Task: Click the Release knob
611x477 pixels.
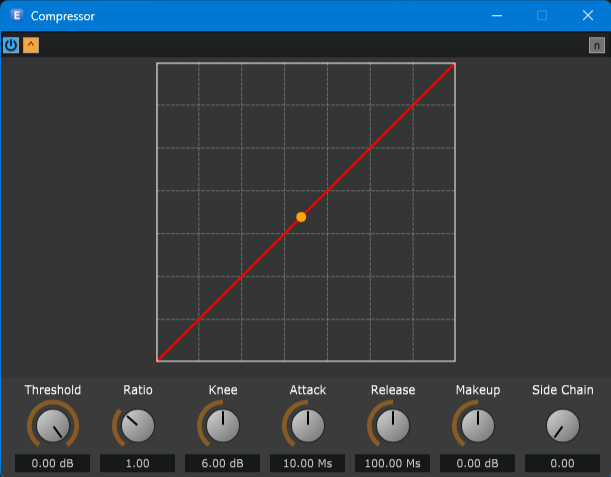Action: (393, 426)
